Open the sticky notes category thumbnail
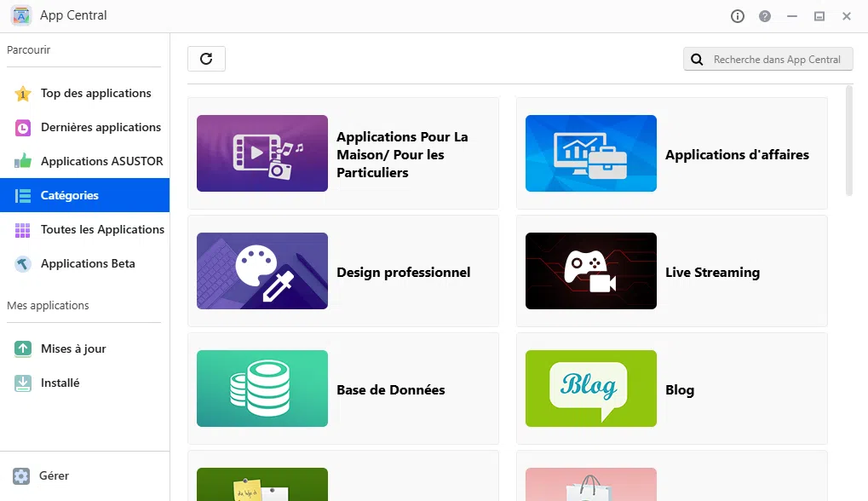 (x=262, y=485)
